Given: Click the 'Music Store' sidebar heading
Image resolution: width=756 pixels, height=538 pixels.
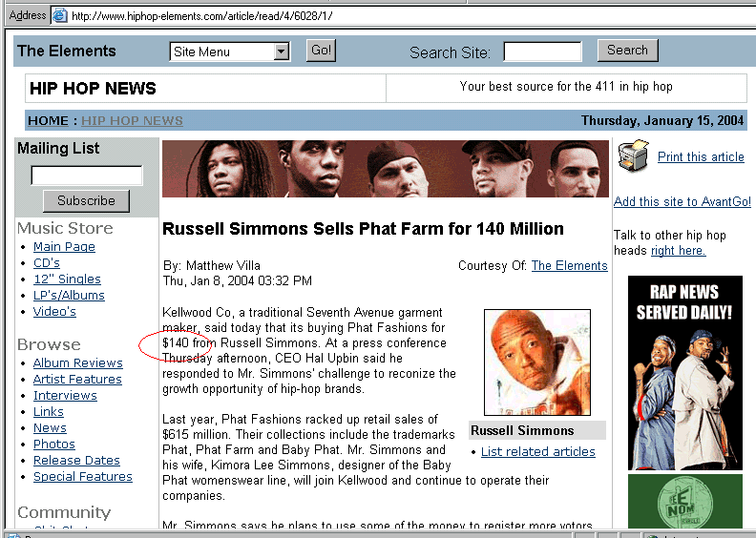Looking at the screenshot, I should 65,228.
